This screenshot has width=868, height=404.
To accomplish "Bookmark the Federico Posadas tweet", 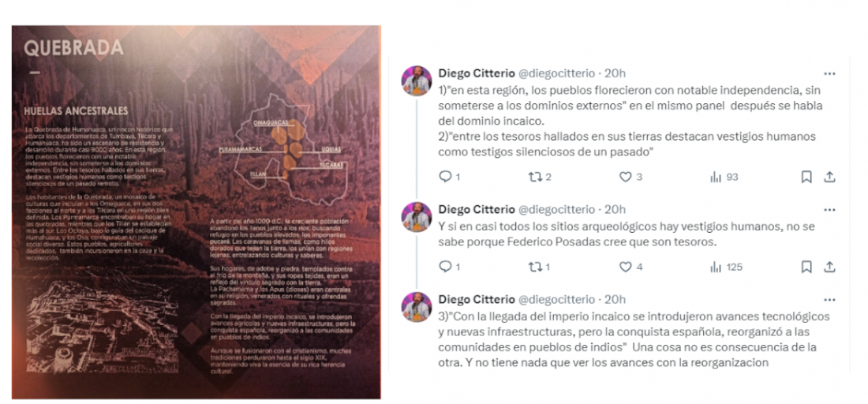I will [x=806, y=267].
